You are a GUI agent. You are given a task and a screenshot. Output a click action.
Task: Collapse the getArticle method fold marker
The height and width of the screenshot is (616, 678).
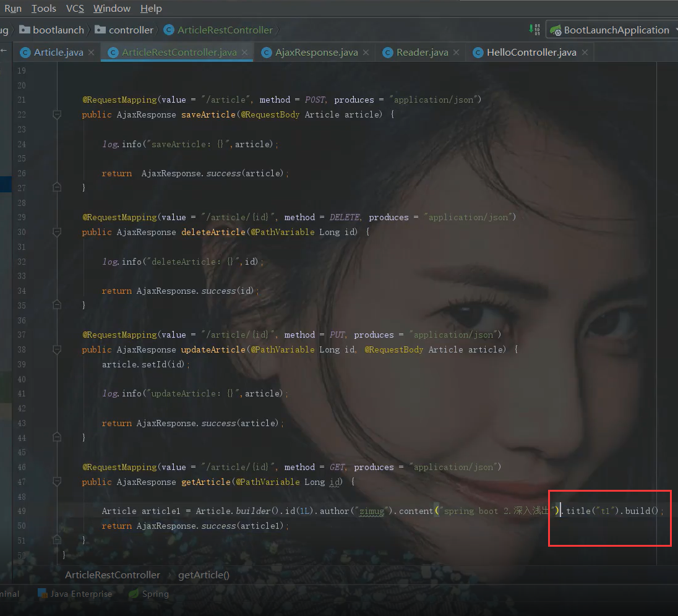pyautogui.click(x=57, y=482)
